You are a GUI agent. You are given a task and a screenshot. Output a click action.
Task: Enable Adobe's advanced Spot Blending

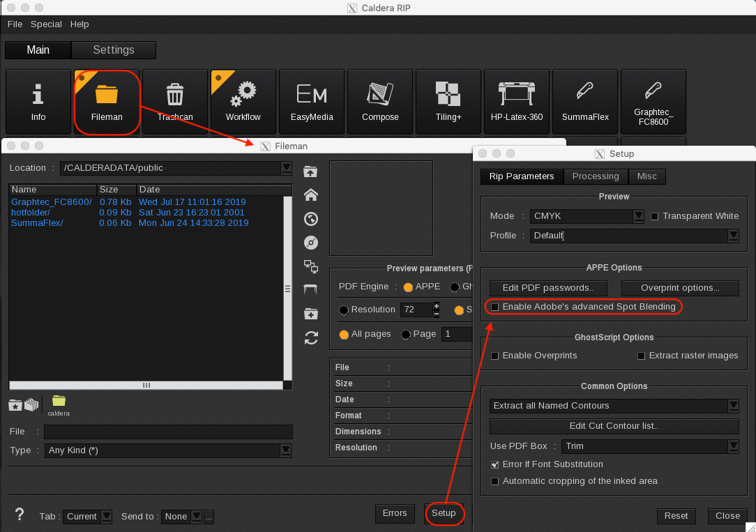(495, 307)
